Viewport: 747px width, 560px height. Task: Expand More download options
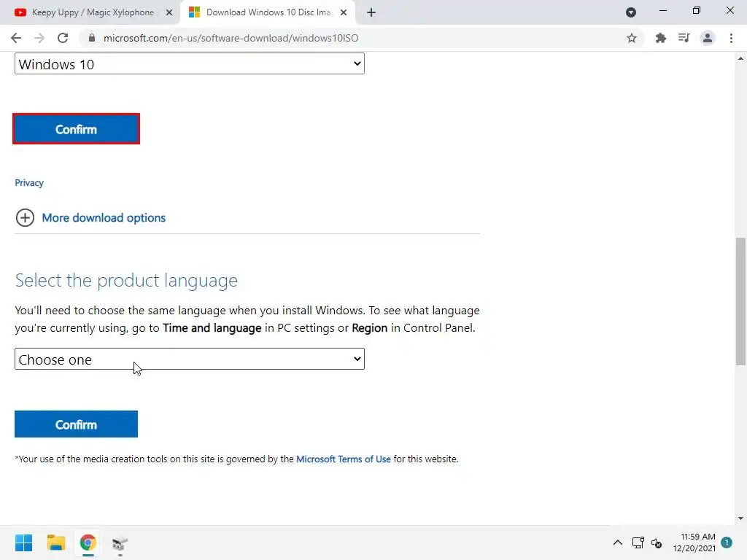coord(104,217)
